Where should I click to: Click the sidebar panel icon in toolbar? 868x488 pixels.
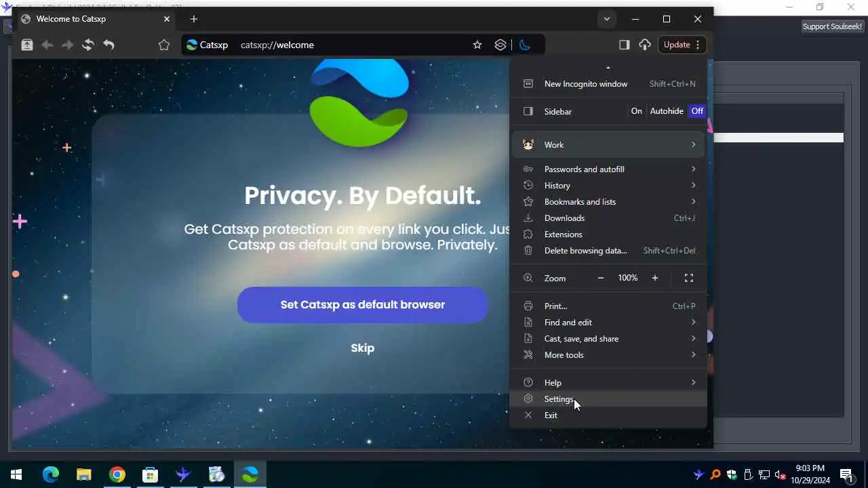pos(625,45)
